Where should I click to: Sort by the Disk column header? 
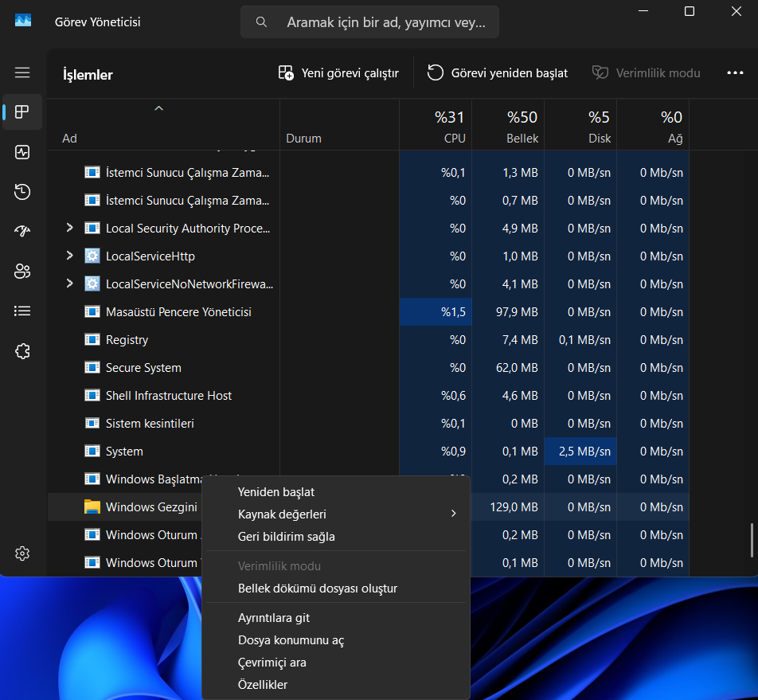tap(580, 126)
